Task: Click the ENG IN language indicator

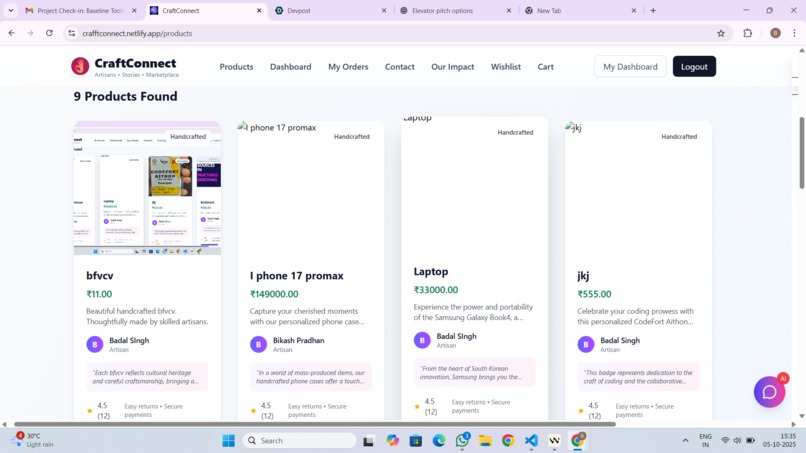Action: click(705, 441)
